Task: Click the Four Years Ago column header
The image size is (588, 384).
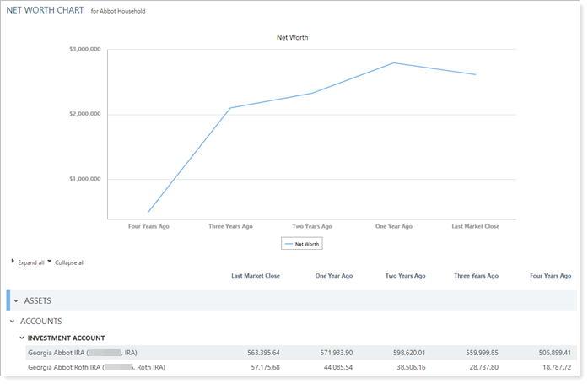Action: tap(550, 276)
